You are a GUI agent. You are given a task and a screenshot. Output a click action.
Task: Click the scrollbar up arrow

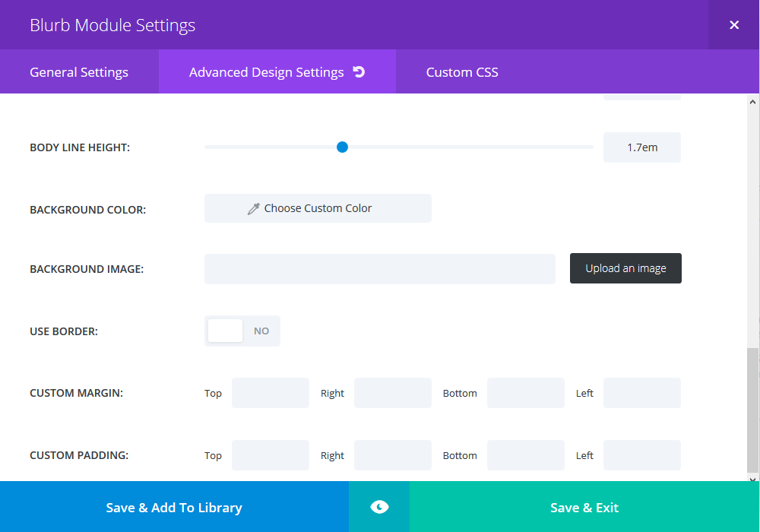[x=752, y=102]
